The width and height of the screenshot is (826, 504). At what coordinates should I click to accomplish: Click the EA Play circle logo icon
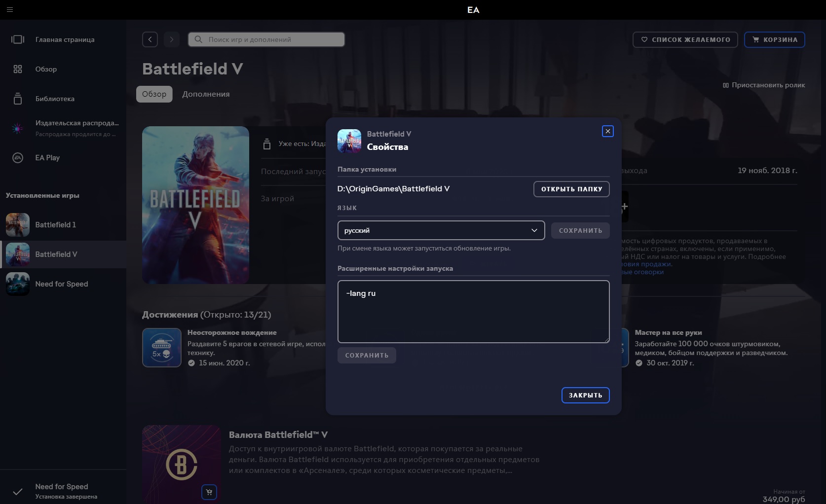pyautogui.click(x=18, y=158)
